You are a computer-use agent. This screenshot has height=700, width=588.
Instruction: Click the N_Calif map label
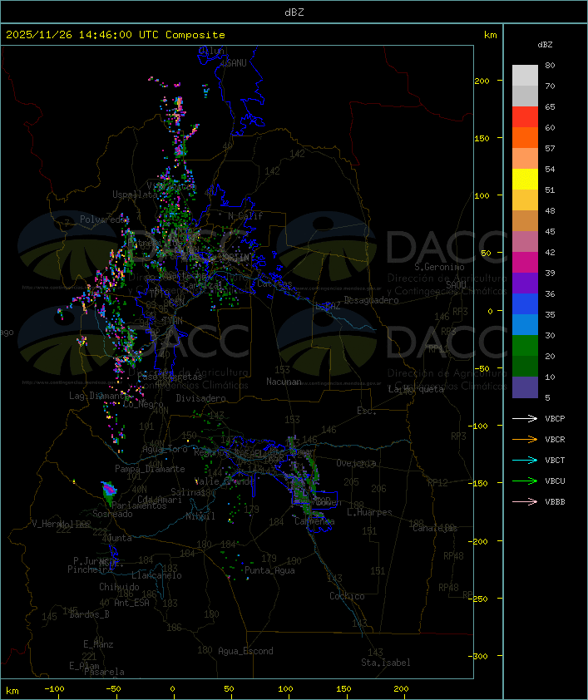click(245, 216)
